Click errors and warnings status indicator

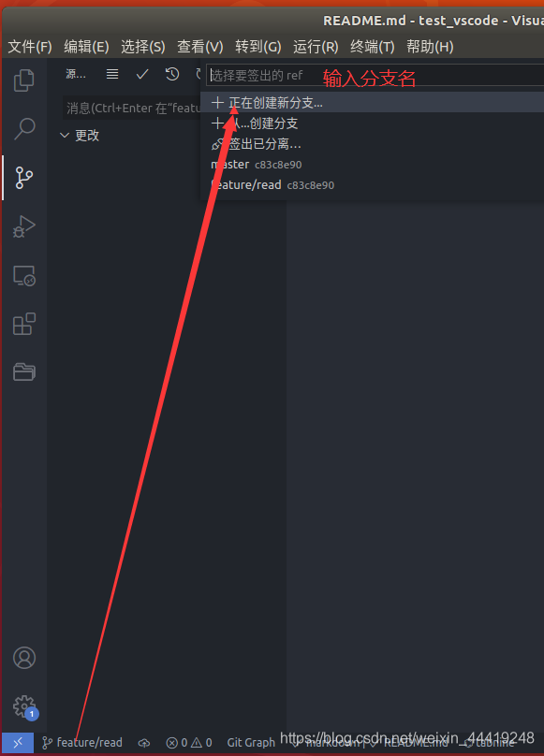[189, 743]
